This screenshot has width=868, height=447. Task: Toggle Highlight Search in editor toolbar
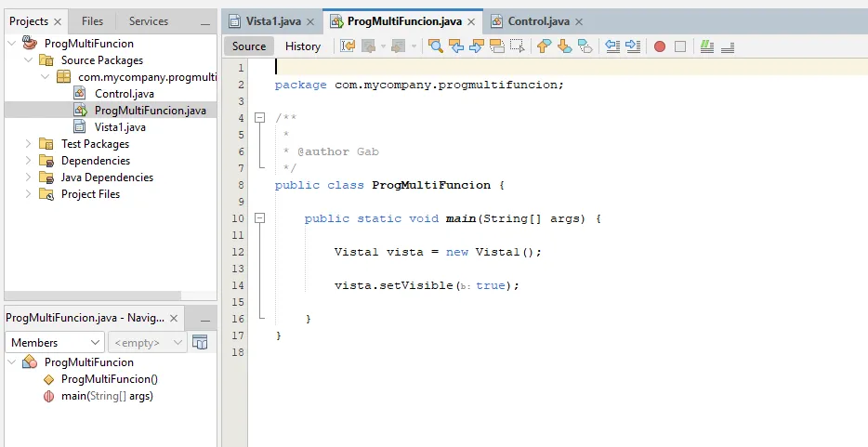(x=497, y=46)
